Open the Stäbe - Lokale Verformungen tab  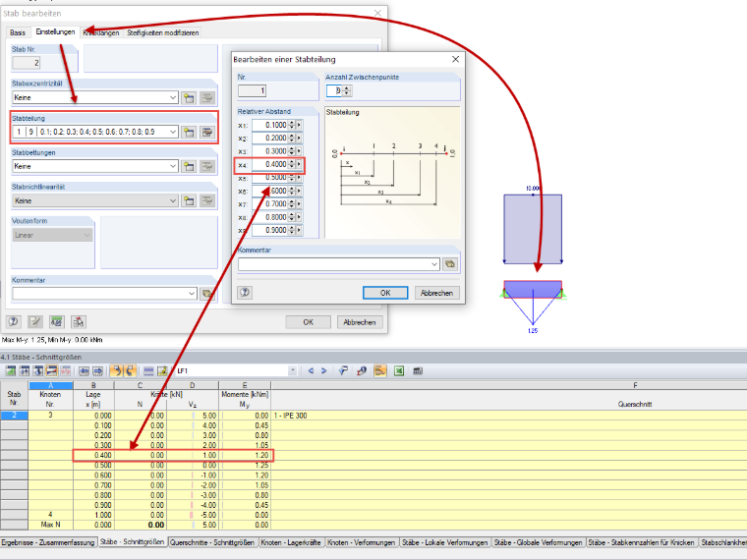click(x=445, y=542)
